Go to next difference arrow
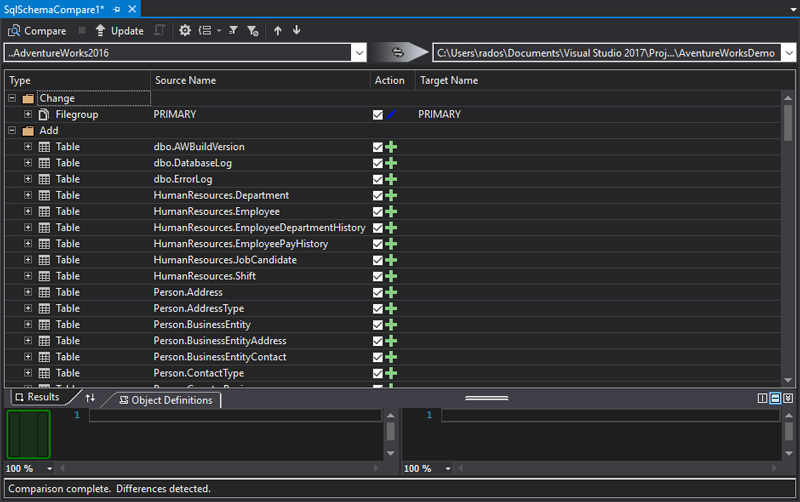 coord(296,30)
